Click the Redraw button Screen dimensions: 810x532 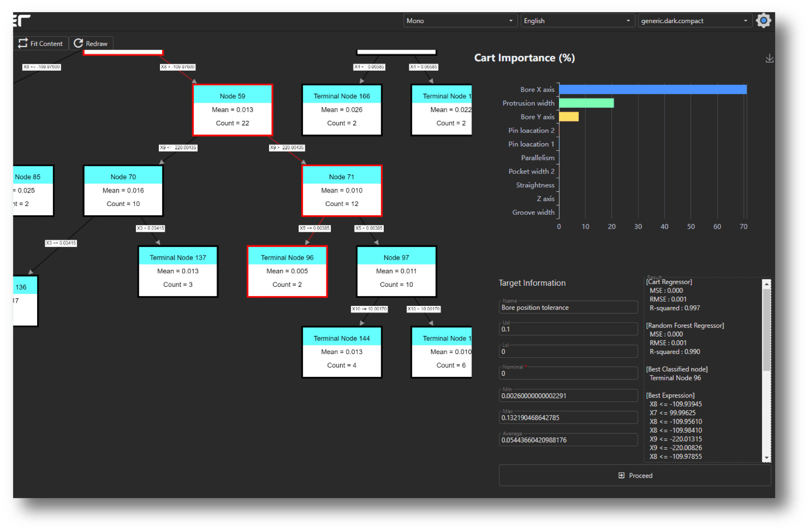(x=91, y=43)
